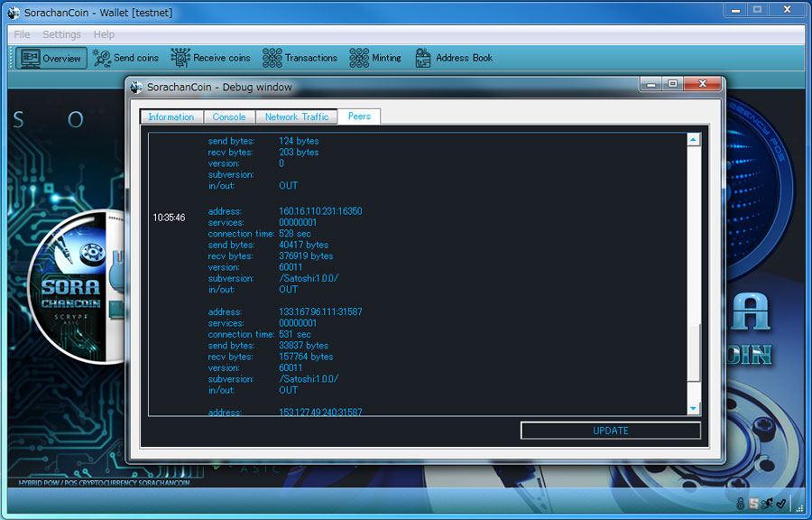Click the wallet lock status icon
Screen dimensions: 812x520
tap(741, 504)
